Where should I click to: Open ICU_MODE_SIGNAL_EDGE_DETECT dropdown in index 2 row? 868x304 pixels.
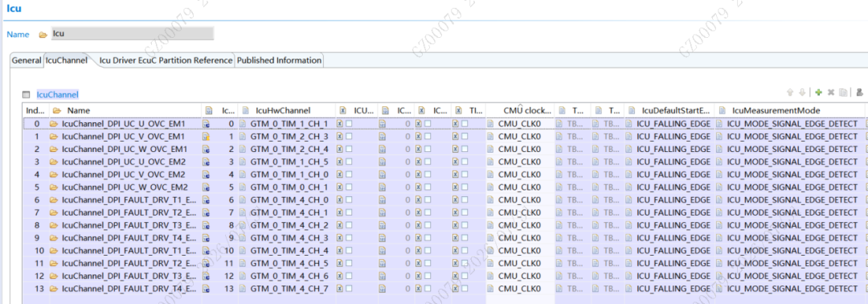789,149
